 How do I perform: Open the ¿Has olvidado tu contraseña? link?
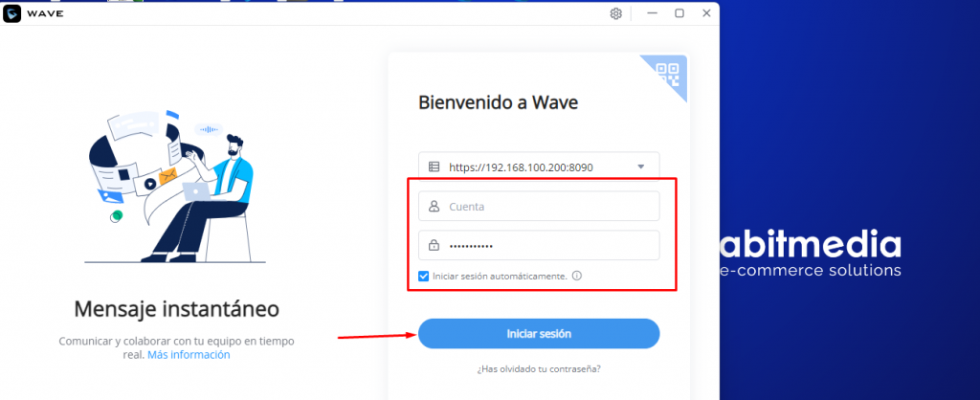click(539, 368)
